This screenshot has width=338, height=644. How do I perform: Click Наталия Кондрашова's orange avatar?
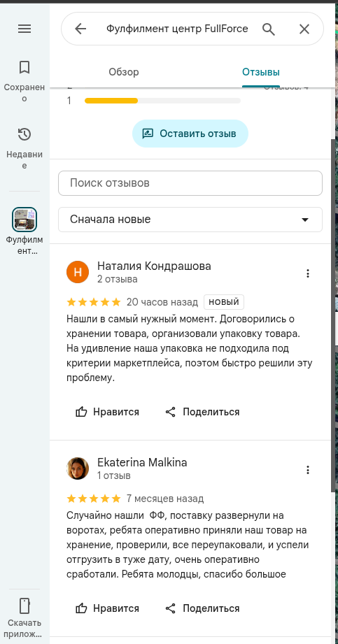[x=78, y=272]
